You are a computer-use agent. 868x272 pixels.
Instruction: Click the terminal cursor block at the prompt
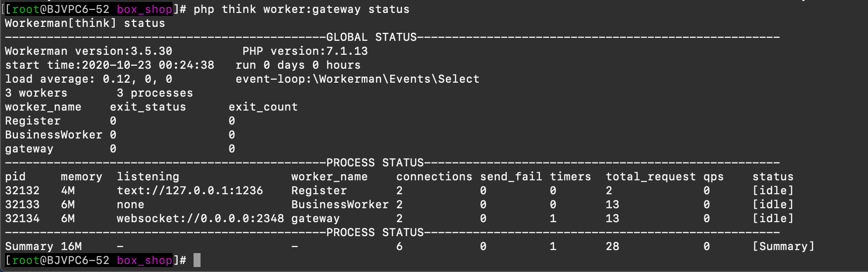[197, 260]
